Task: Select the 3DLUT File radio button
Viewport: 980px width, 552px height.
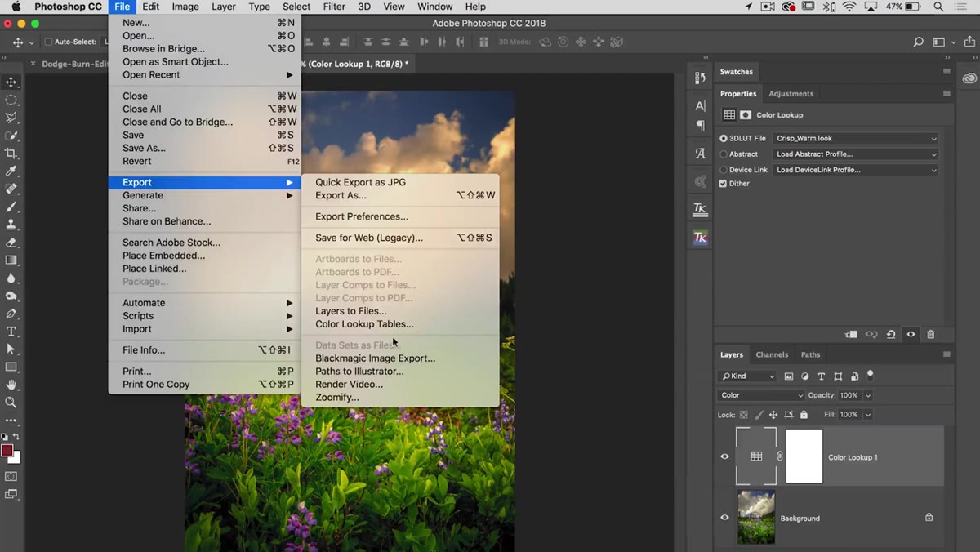Action: coord(724,139)
